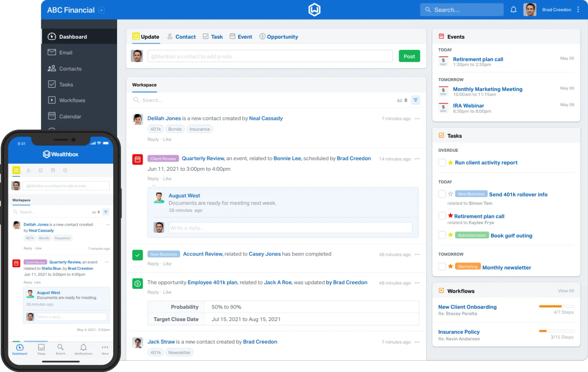The width and height of the screenshot is (588, 372).
Task: Select the Contact tab in composer
Action: (181, 37)
